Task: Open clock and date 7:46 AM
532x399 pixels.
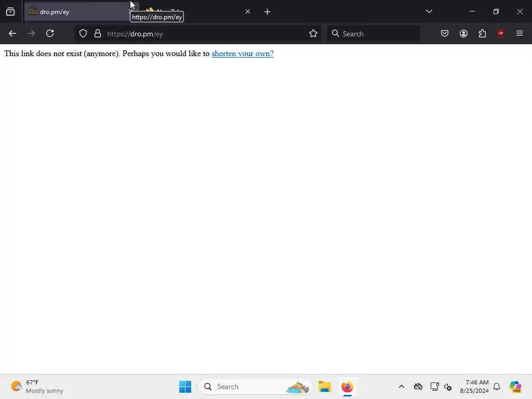Action: click(x=474, y=387)
